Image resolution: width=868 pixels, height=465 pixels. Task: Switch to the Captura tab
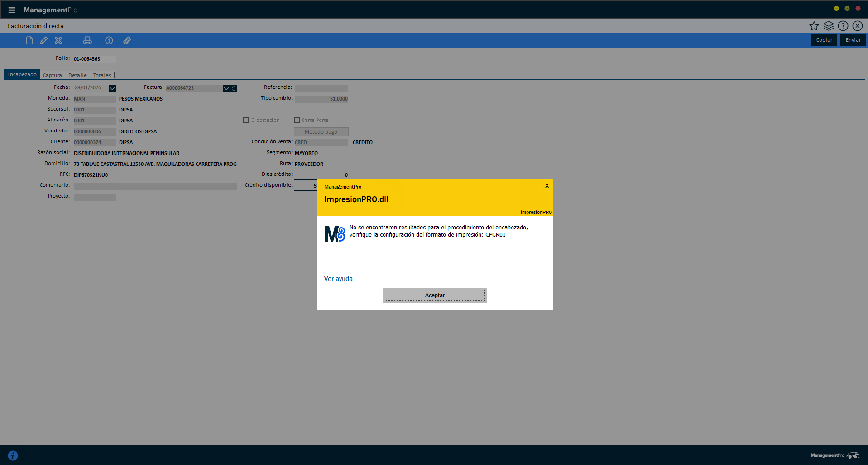pos(53,75)
